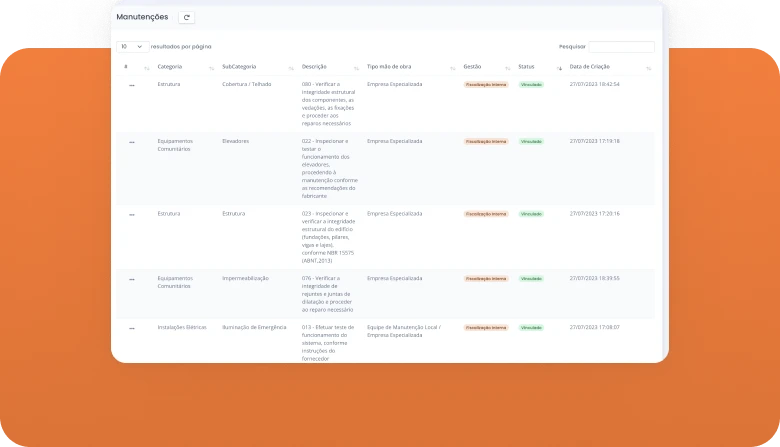780x447 pixels.
Task: Select the Iluminação de Emergência subcategory cell
Action: 254,327
